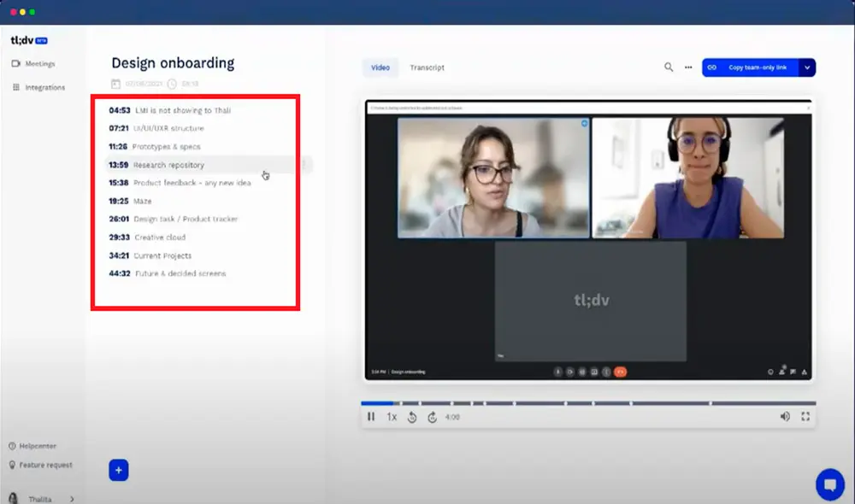
Task: Pause the video playback
Action: click(371, 417)
